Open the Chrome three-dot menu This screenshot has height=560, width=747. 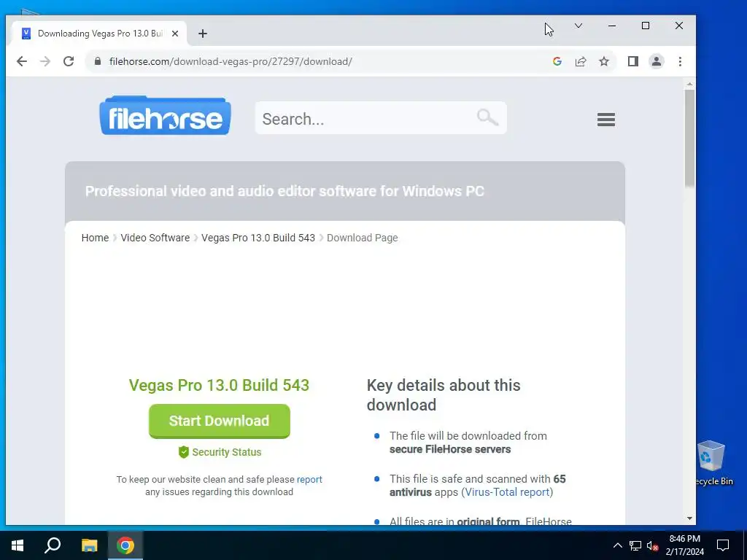coord(680,61)
